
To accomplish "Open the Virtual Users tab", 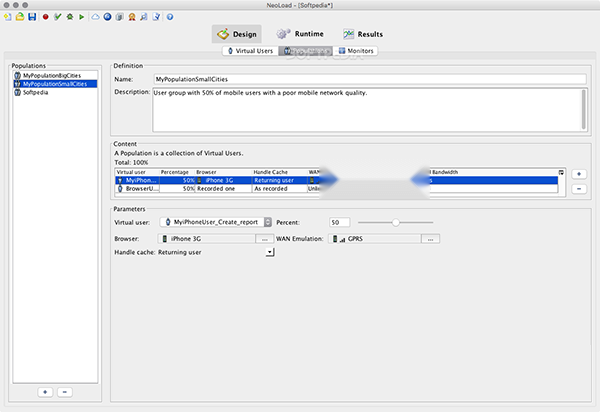I will click(x=250, y=51).
